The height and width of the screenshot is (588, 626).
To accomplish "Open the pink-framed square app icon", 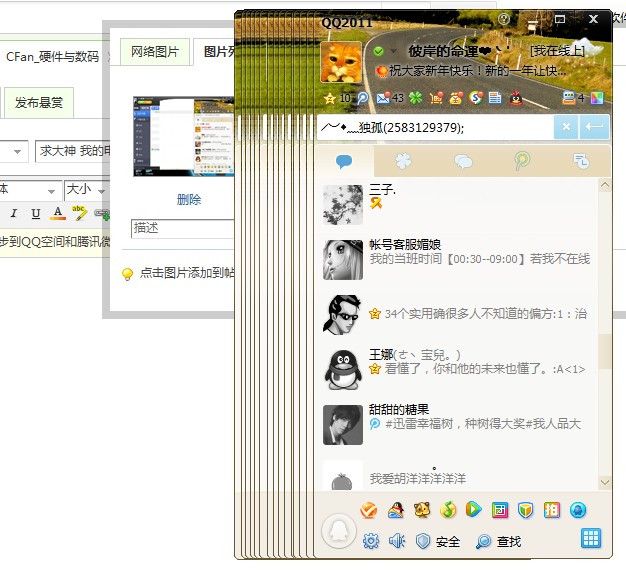I will coord(500,510).
